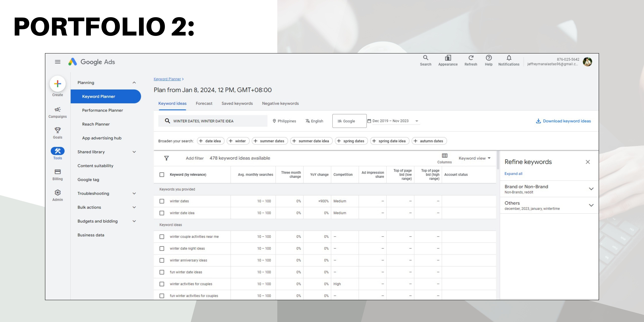This screenshot has width=644, height=322.
Task: Add 'spring date idea' chip
Action: coord(389,141)
